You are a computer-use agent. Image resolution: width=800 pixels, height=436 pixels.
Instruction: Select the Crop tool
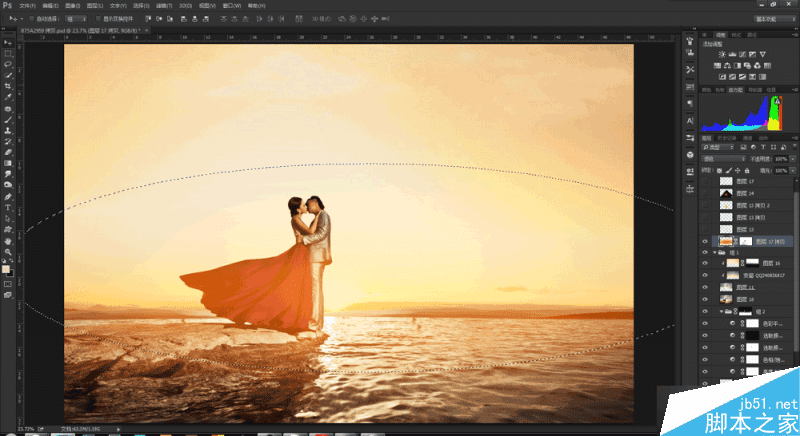point(8,86)
